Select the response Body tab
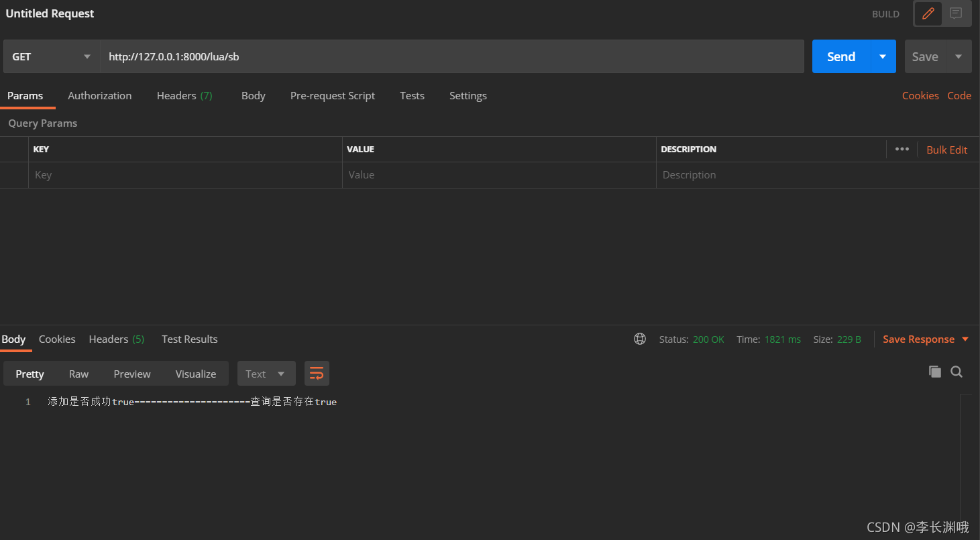 point(14,339)
